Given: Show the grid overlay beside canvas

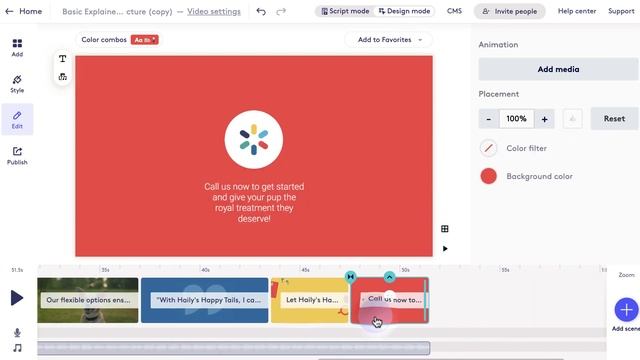Looking at the screenshot, I should click(x=445, y=229).
